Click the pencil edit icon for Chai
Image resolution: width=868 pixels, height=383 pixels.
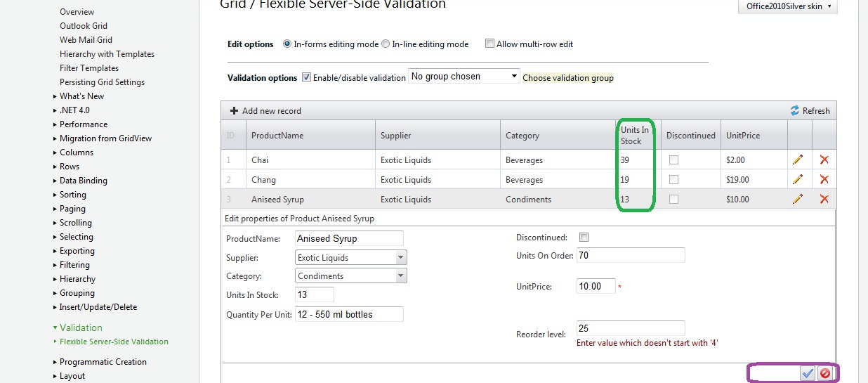coord(797,160)
